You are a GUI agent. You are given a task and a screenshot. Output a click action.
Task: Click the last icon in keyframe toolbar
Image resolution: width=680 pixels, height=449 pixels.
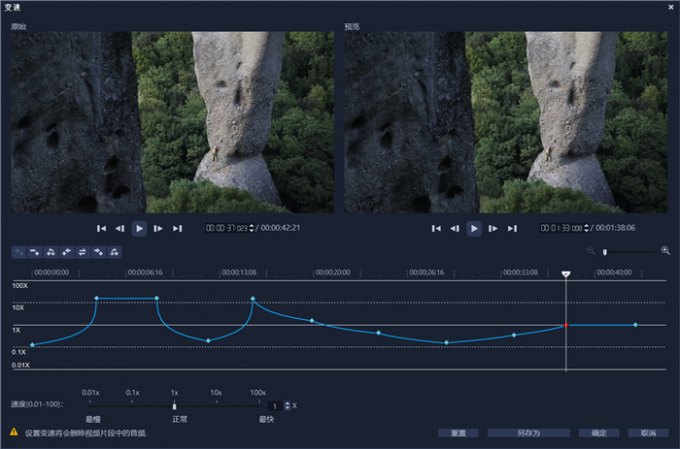[x=114, y=252]
